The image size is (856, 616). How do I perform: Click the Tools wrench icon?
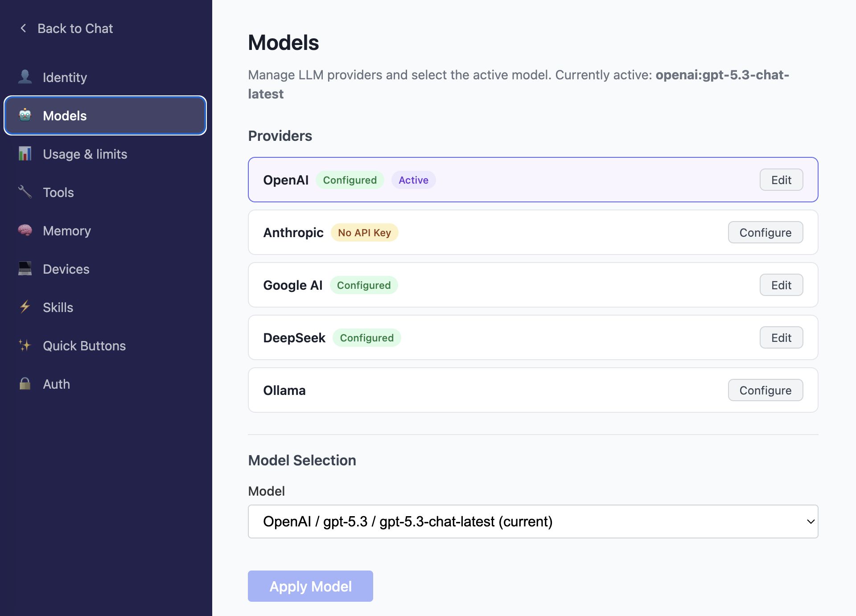[25, 192]
